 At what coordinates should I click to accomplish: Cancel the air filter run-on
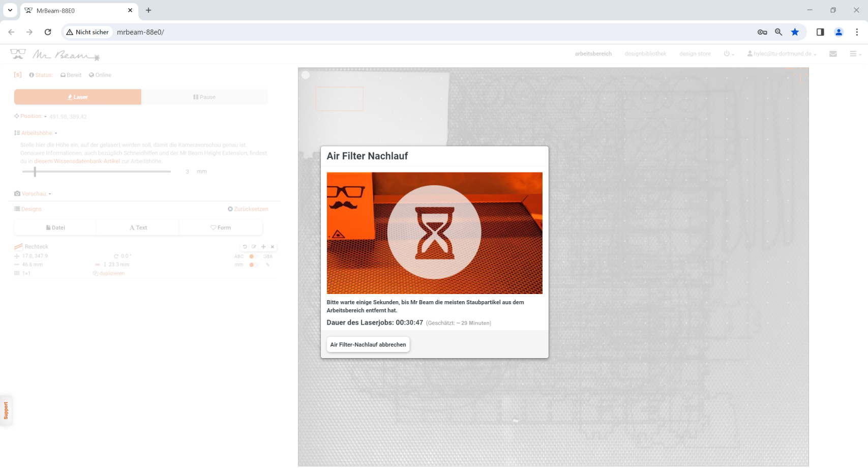pos(368,344)
